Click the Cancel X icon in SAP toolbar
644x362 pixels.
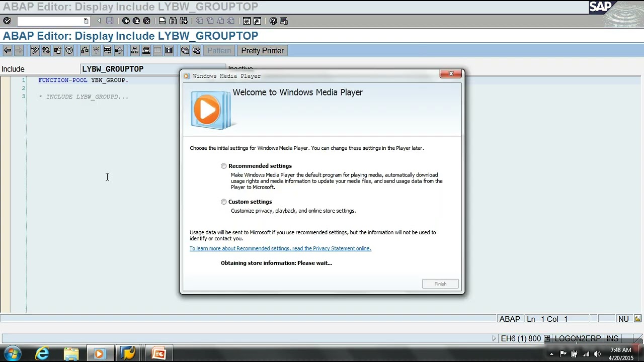click(x=146, y=21)
